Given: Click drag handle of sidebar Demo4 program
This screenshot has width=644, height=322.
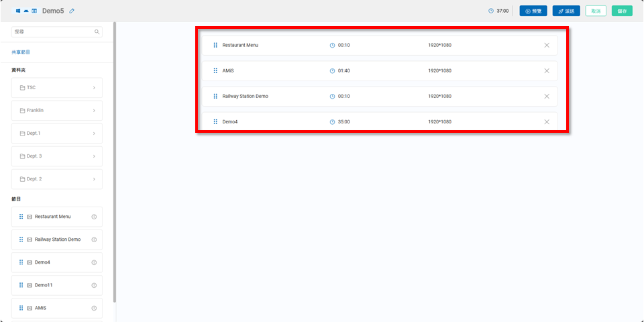Looking at the screenshot, I should [x=21, y=262].
